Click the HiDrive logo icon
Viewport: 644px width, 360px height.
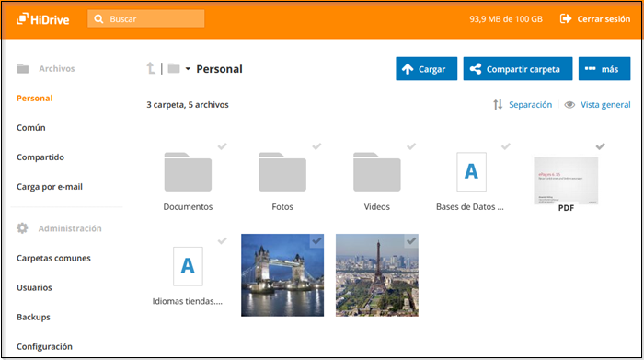(x=22, y=19)
